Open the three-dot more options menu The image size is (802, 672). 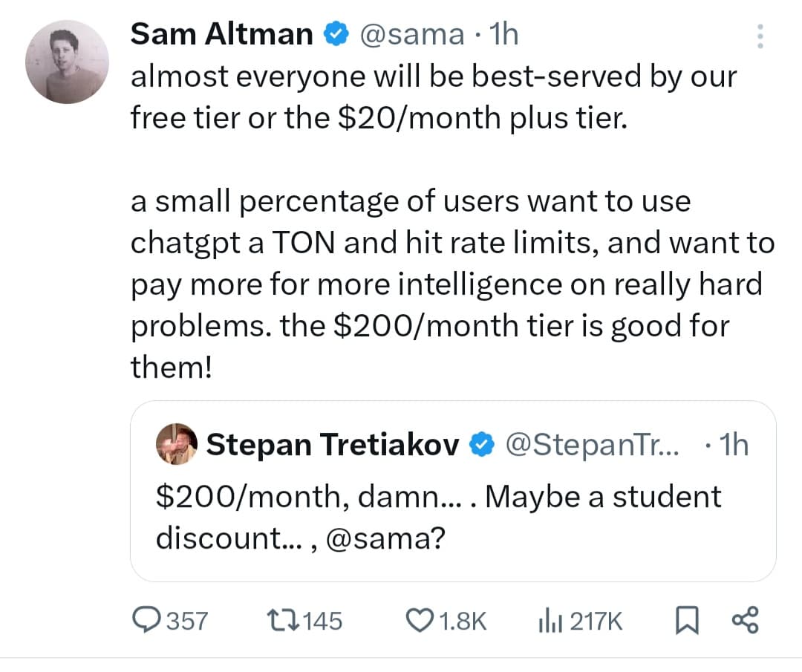click(x=759, y=36)
